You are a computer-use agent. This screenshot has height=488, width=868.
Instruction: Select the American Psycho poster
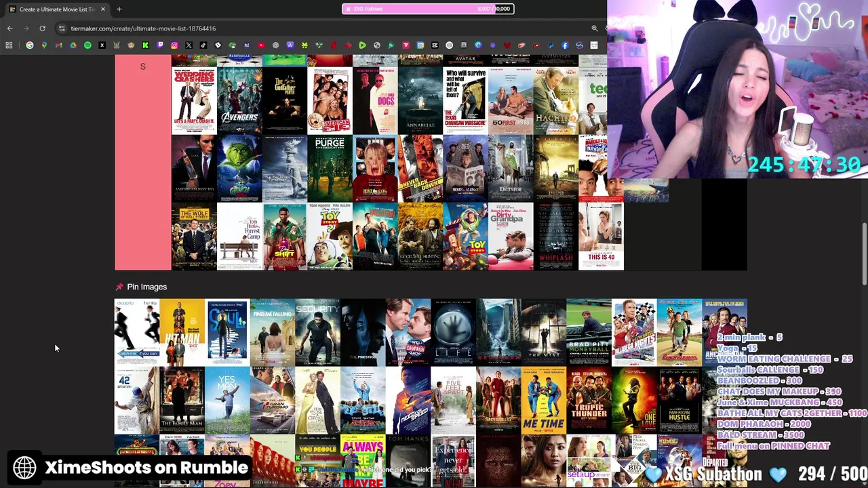coord(194,168)
